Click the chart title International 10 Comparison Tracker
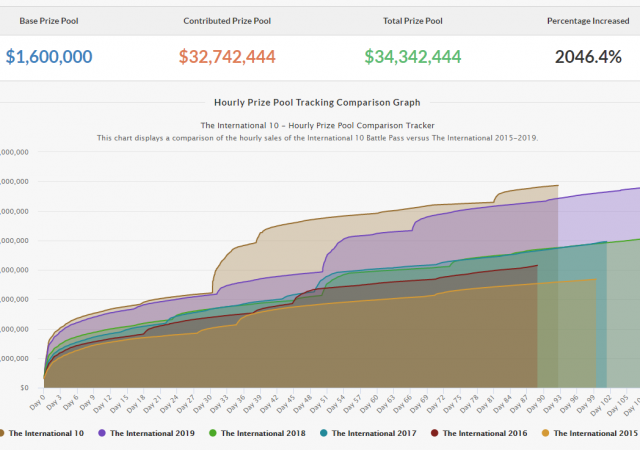 pyautogui.click(x=317, y=125)
